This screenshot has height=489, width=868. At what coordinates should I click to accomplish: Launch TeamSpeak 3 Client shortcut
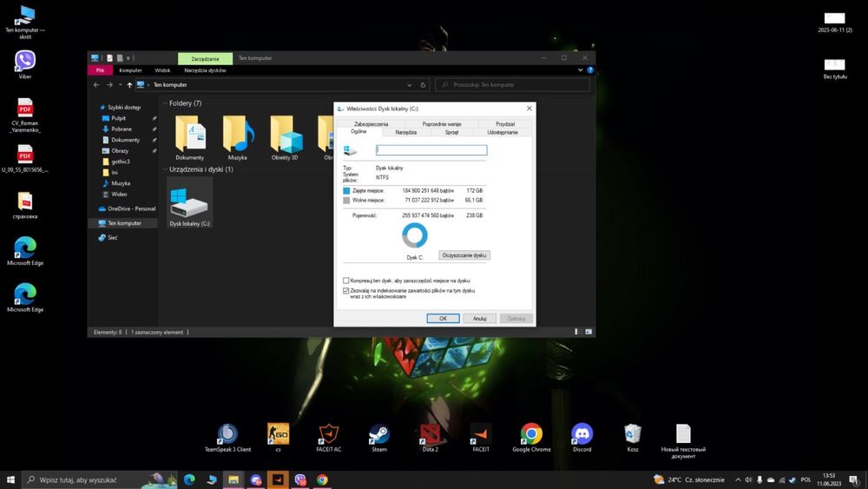[227, 438]
